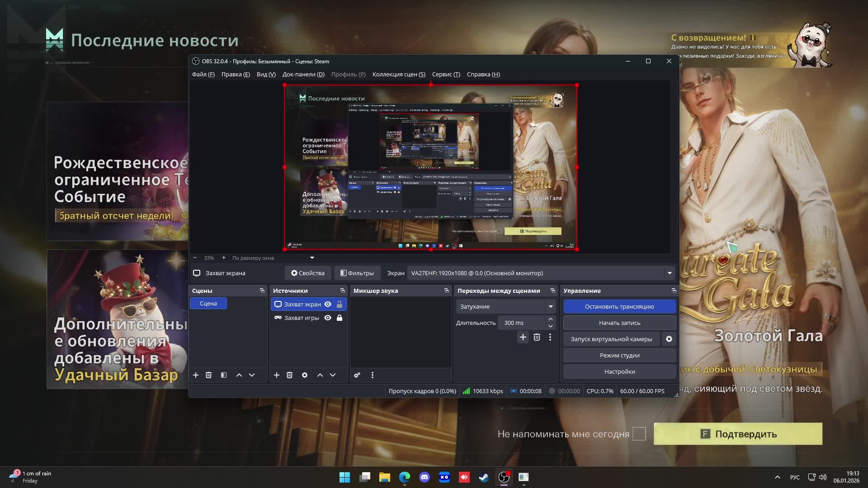This screenshot has height=488, width=868.
Task: Pop out the Sources dock panel
Action: coord(342,291)
